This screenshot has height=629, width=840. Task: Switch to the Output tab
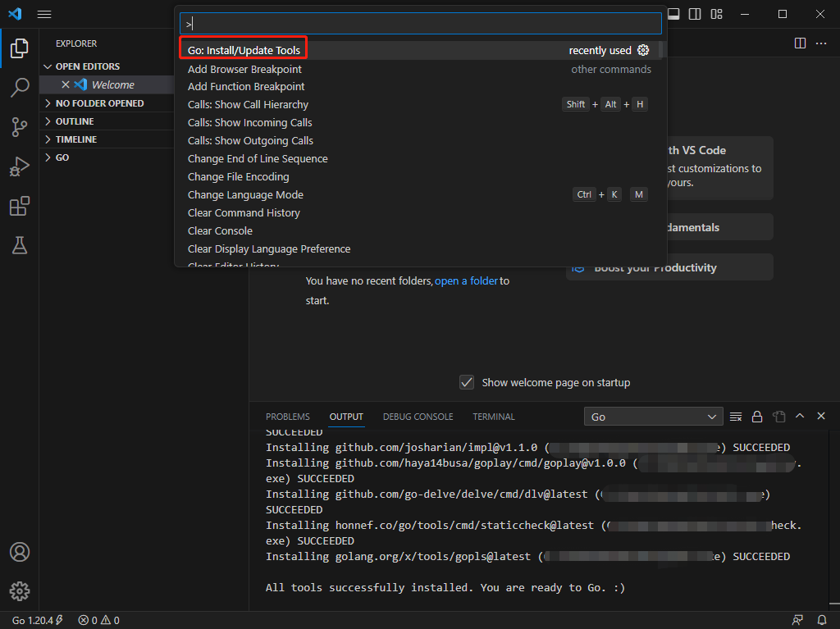[x=346, y=417]
